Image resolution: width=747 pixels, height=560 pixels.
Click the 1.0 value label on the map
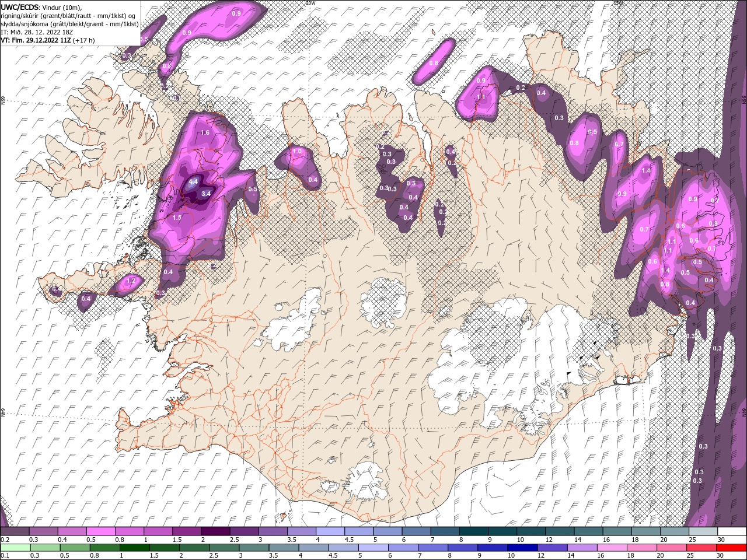pyautogui.click(x=297, y=152)
